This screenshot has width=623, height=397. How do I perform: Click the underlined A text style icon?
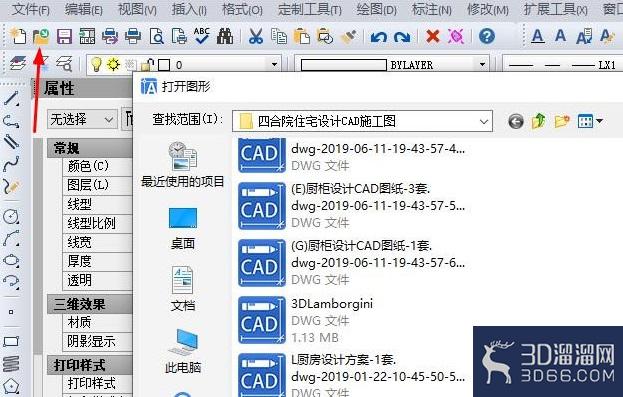[538, 36]
